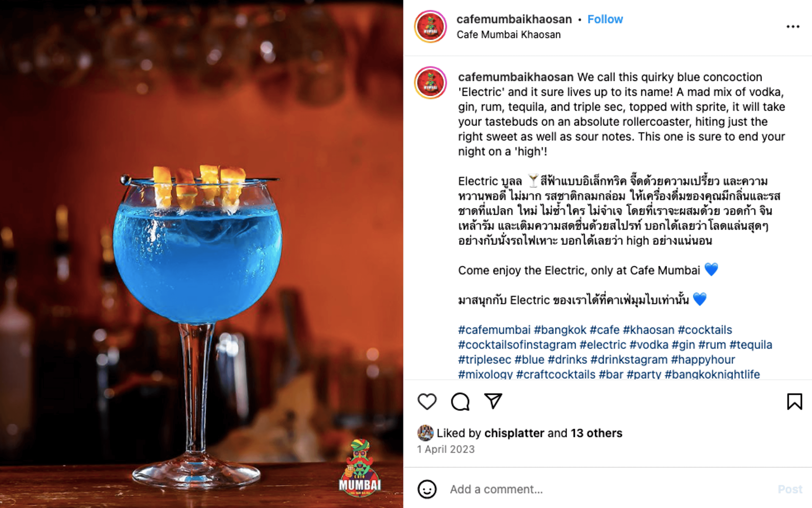Share the post with the paper plane icon
812x508 pixels.
[493, 401]
